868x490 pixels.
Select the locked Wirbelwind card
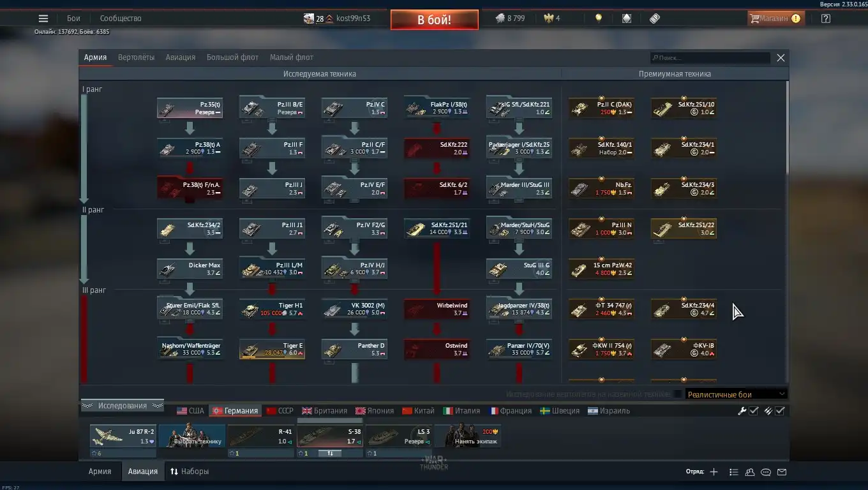point(437,309)
